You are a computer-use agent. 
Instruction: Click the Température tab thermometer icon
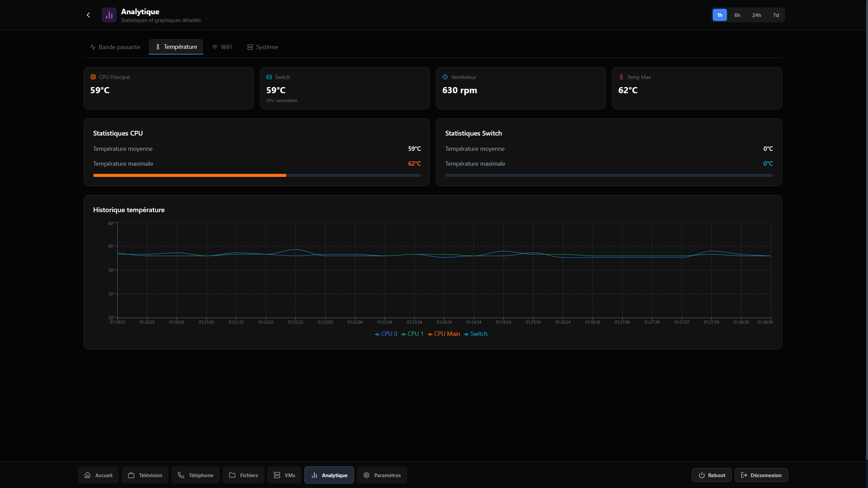[158, 47]
